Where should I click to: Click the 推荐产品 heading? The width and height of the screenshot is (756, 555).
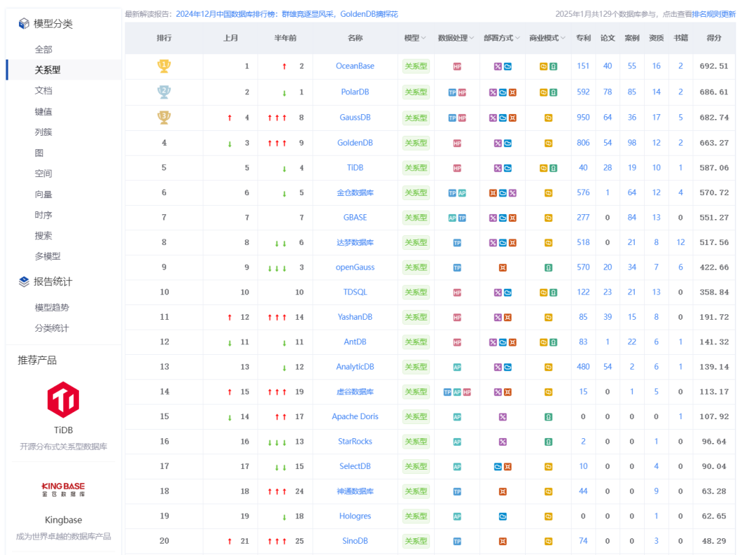pyautogui.click(x=37, y=360)
